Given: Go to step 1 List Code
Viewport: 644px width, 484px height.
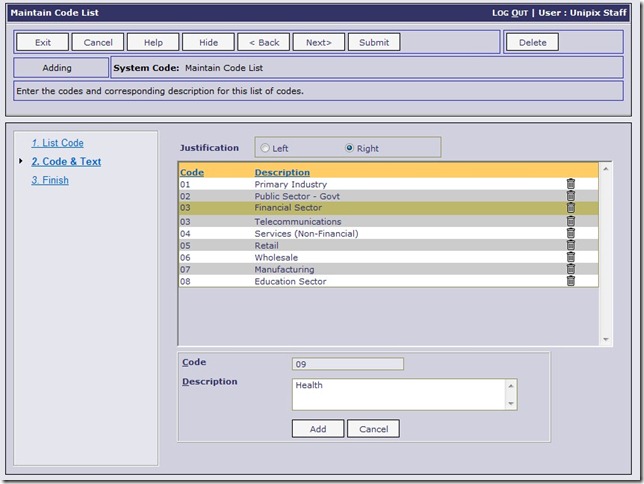Looking at the screenshot, I should tap(57, 143).
